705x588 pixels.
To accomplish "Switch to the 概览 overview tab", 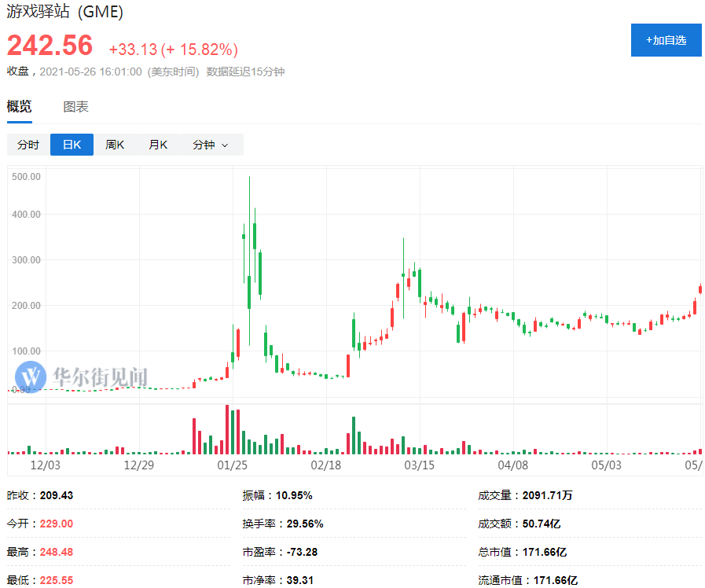I will (x=20, y=107).
